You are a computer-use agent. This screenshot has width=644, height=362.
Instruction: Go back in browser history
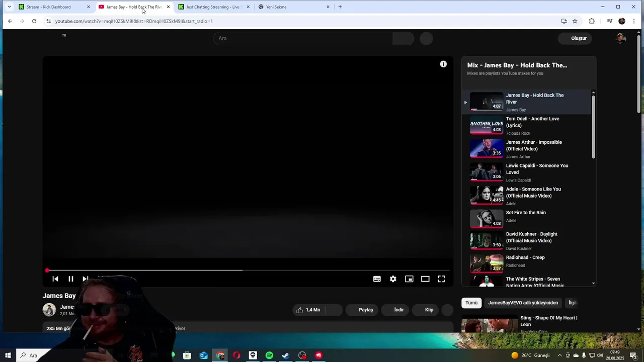point(10,21)
